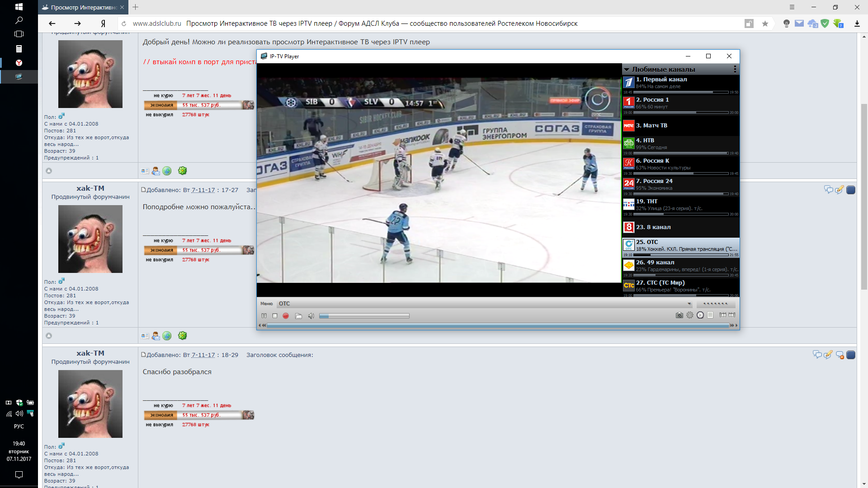Pause playback in IP-TV Player

(264, 316)
